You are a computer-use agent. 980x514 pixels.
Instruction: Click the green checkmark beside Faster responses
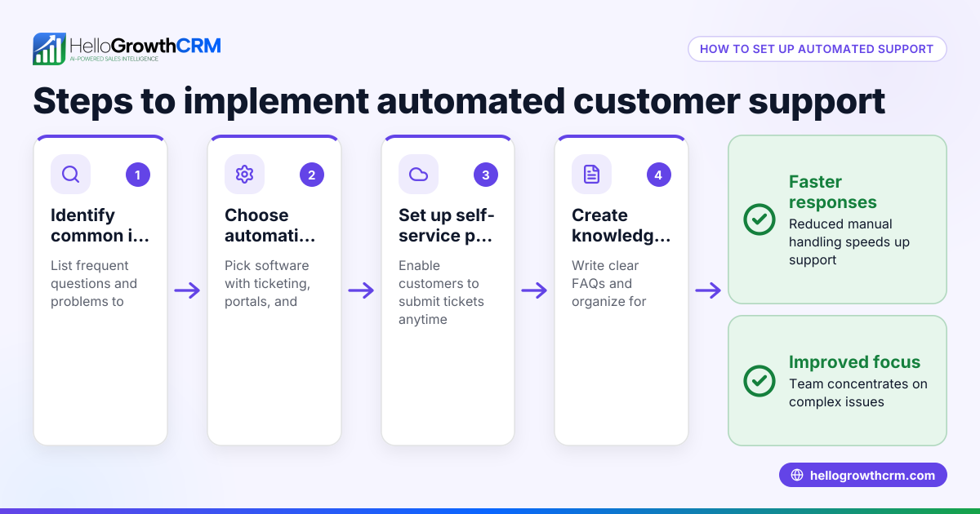(759, 219)
